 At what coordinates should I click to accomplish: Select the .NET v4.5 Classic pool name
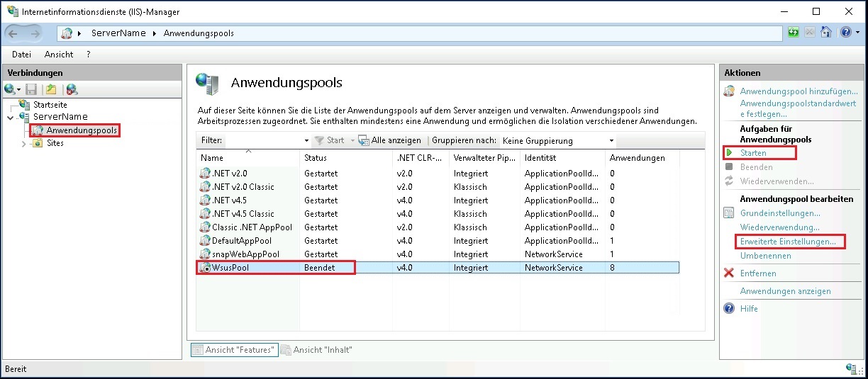243,214
